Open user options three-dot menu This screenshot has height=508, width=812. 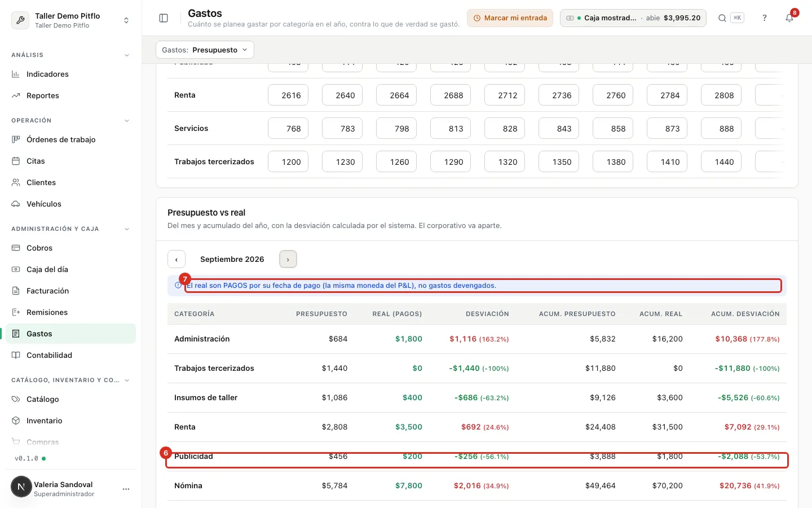(126, 489)
